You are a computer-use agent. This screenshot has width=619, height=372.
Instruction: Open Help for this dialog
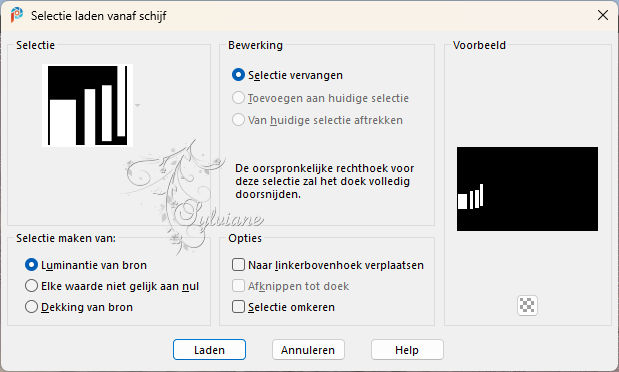(x=407, y=349)
